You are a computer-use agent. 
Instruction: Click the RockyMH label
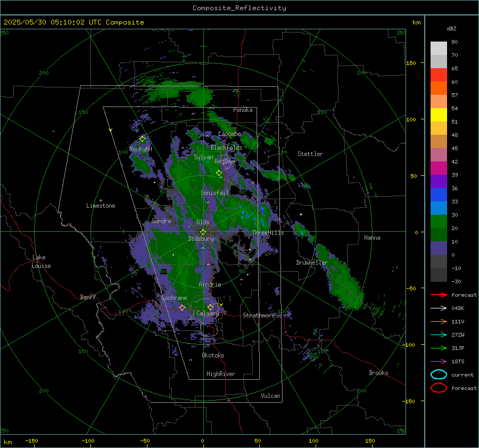[x=141, y=149]
